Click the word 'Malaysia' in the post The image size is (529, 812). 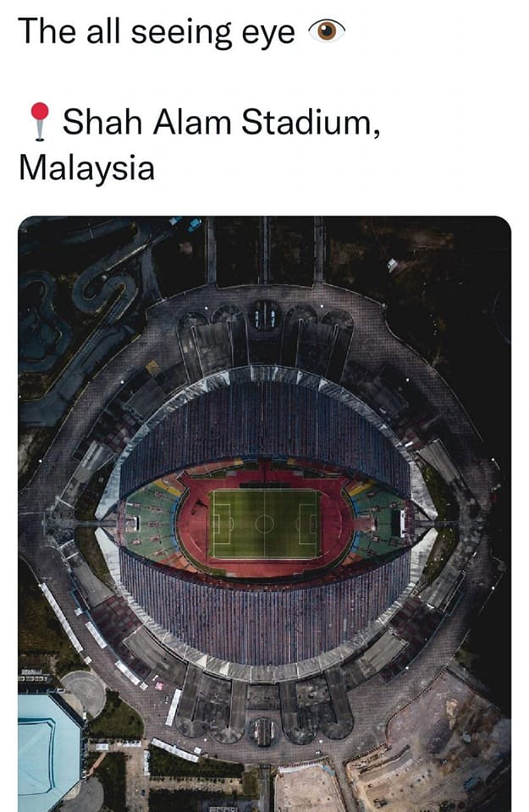pos(86,167)
